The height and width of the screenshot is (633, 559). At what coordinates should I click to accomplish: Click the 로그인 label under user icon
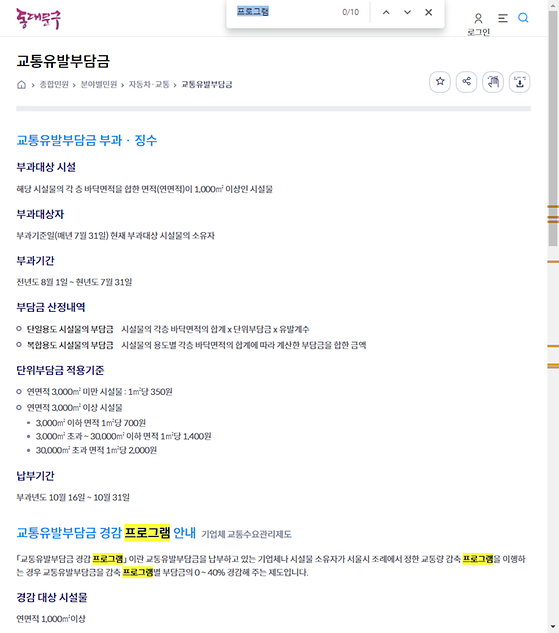[x=478, y=32]
